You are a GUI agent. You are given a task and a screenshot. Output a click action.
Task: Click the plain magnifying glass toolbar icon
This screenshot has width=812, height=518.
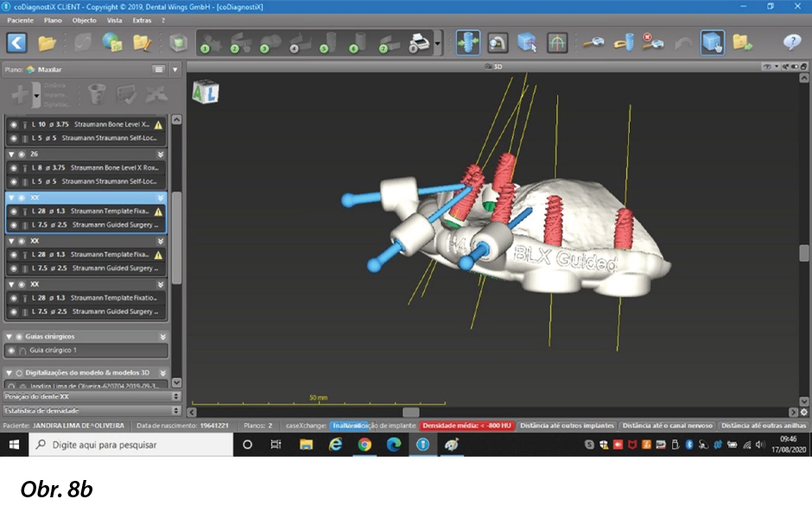(x=593, y=43)
